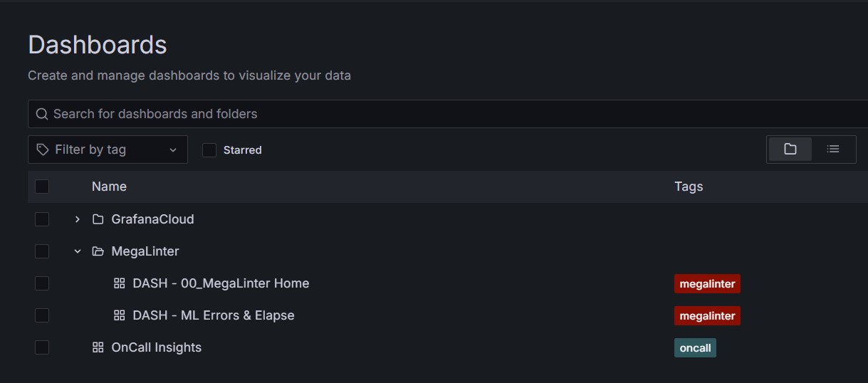Click megalinter tag on ML Errors row

pyautogui.click(x=707, y=315)
